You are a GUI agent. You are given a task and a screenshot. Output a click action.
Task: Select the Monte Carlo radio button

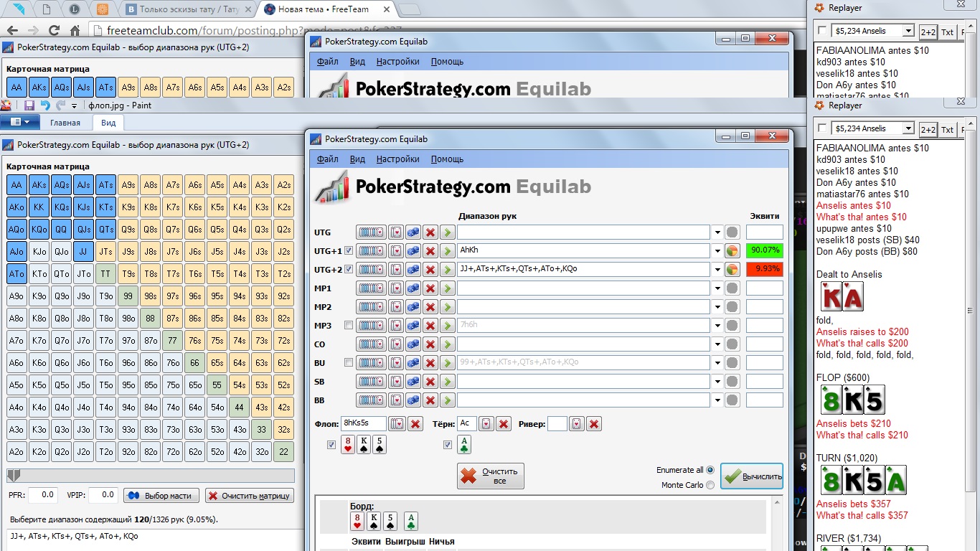pos(710,485)
